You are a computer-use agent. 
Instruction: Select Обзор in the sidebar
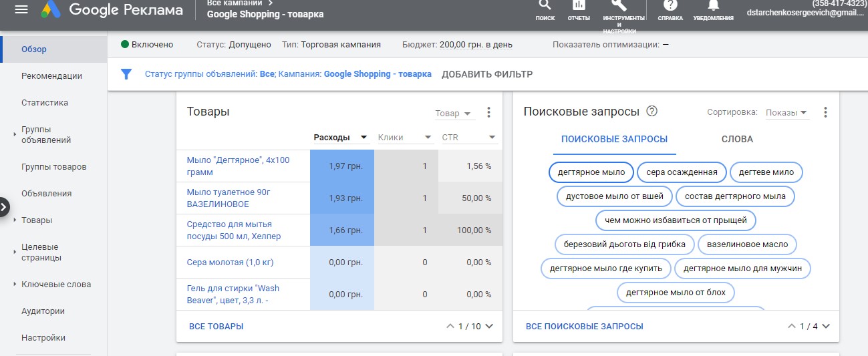tap(53, 49)
